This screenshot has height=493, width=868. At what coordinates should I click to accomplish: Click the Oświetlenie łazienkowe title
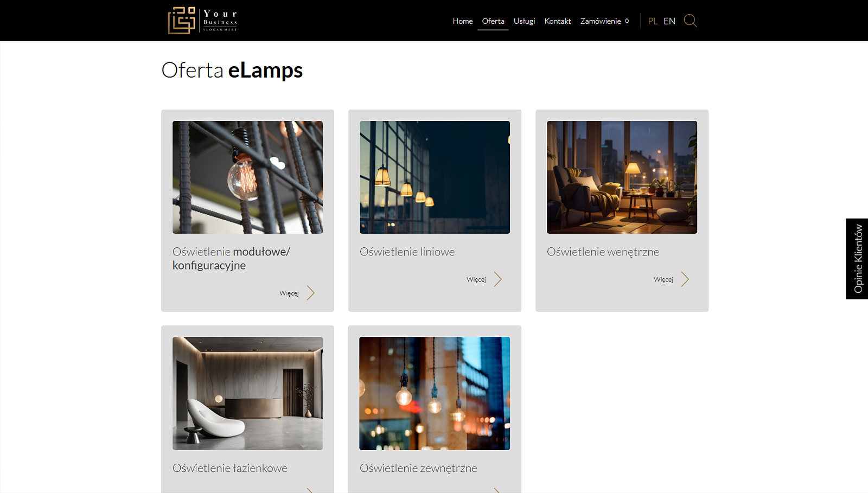click(230, 468)
